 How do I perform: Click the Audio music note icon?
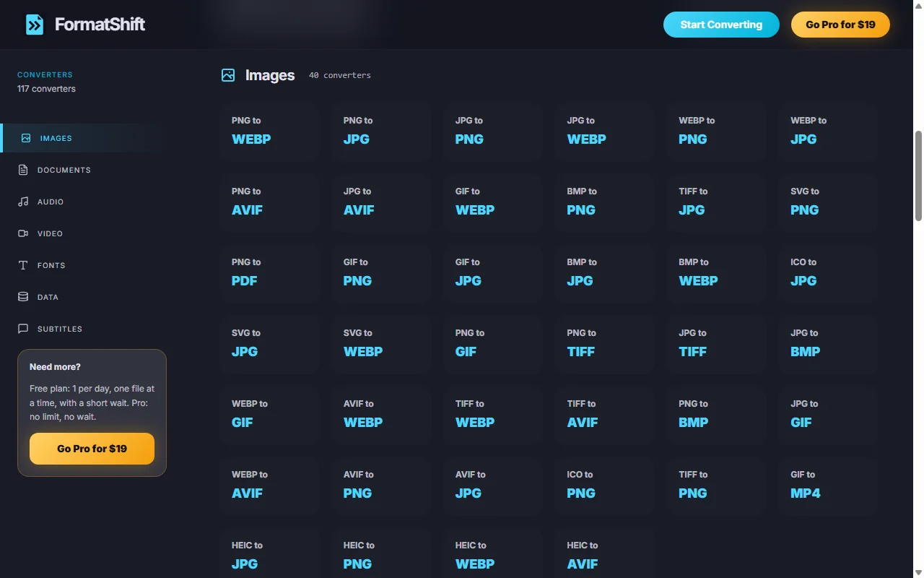(23, 202)
